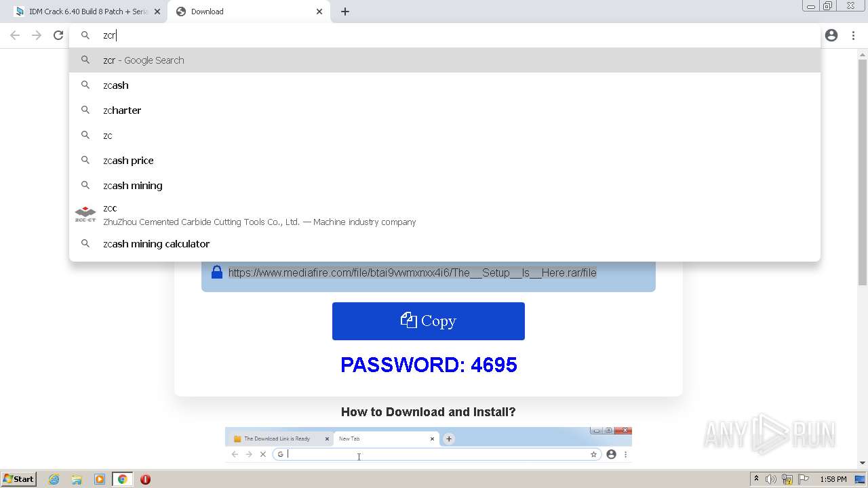
Task: Click the address bar containing zcr
Action: click(x=444, y=35)
